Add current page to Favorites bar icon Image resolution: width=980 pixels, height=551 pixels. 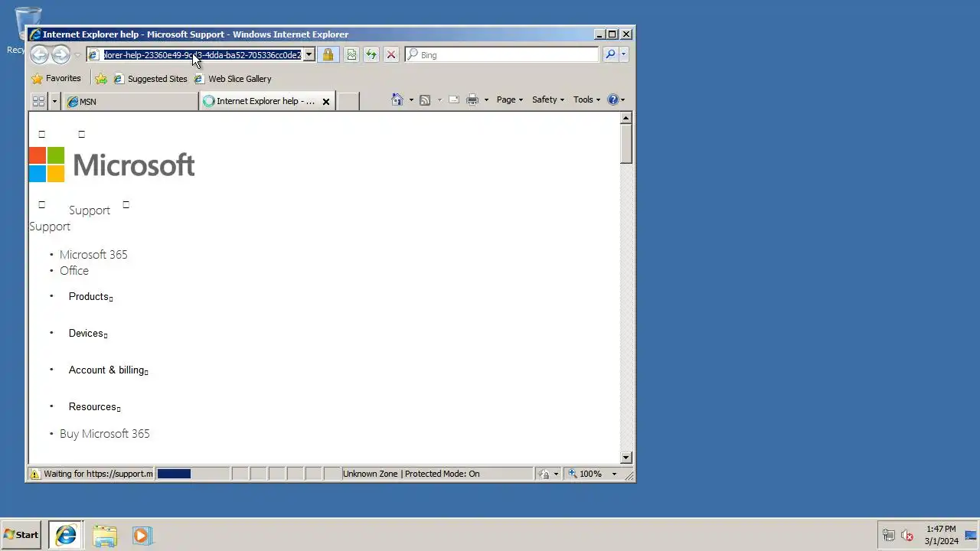[x=100, y=78]
